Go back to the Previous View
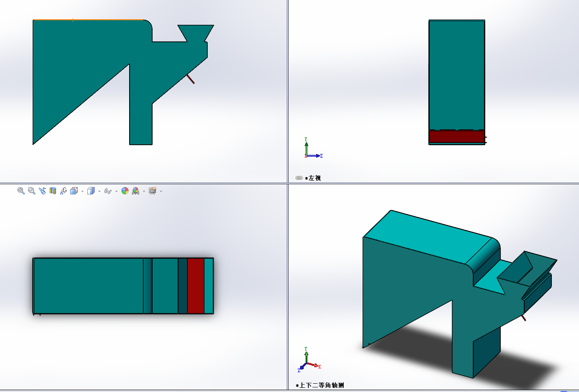Viewport: 579px width, 392px height. click(42, 191)
